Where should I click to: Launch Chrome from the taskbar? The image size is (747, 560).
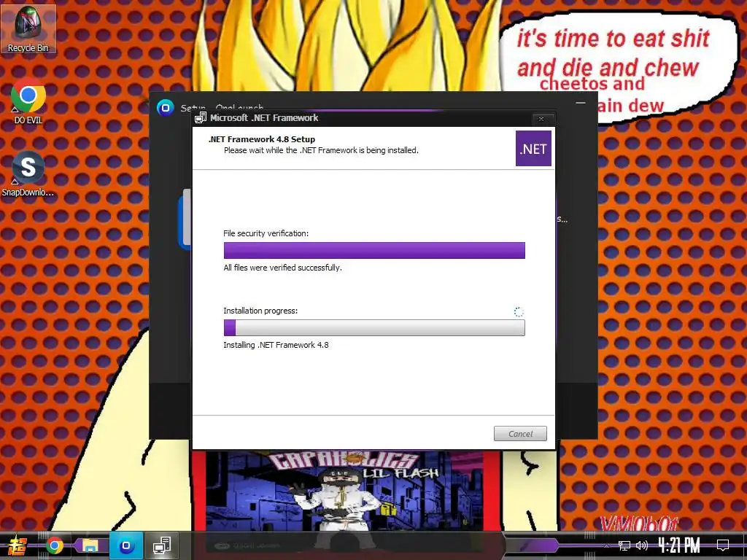tap(54, 545)
